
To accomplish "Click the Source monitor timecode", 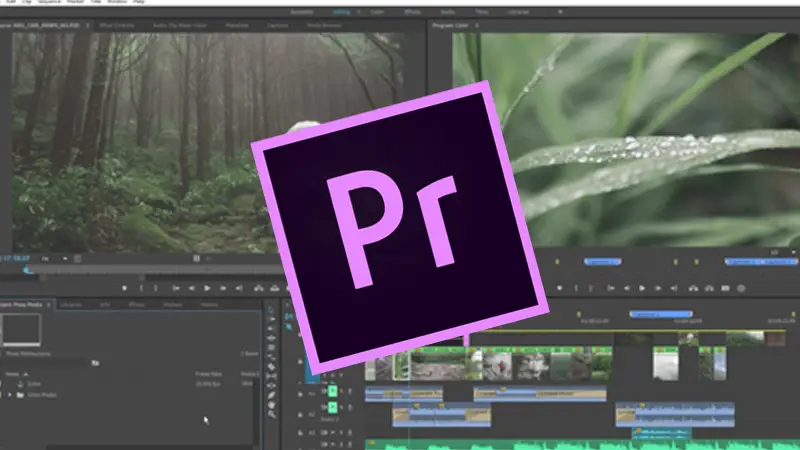I will click(15, 258).
